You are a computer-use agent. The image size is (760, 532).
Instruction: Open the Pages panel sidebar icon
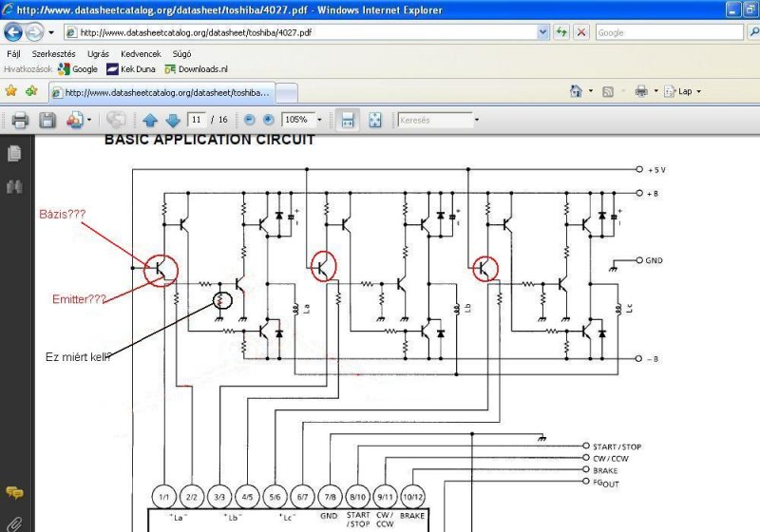point(14,154)
